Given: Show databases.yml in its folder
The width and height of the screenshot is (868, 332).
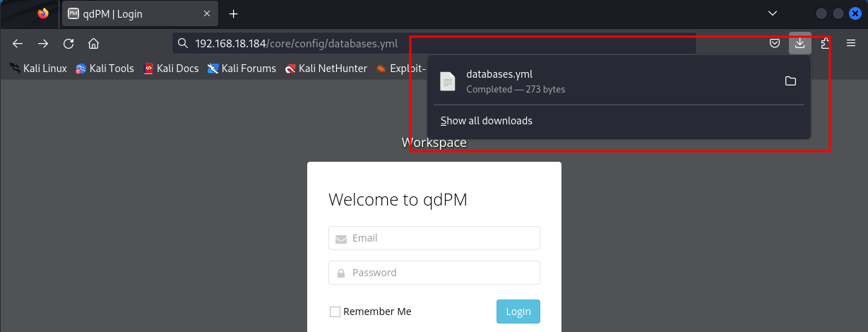Looking at the screenshot, I should [790, 81].
